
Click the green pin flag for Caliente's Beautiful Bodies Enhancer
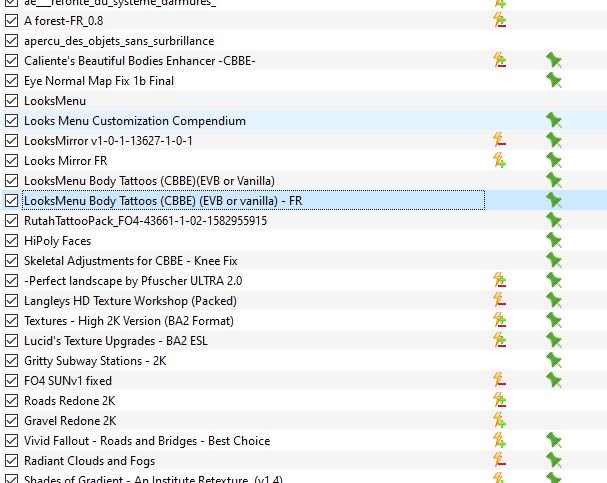point(554,60)
